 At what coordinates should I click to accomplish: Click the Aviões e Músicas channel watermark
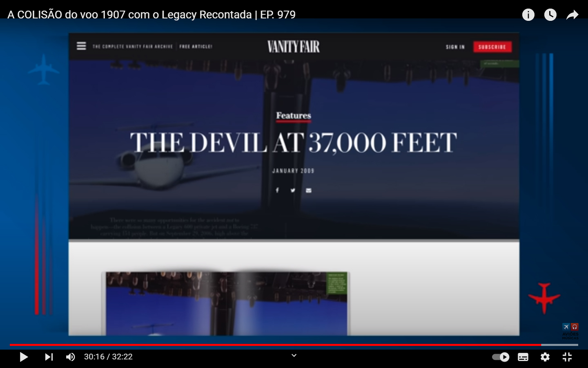click(570, 331)
